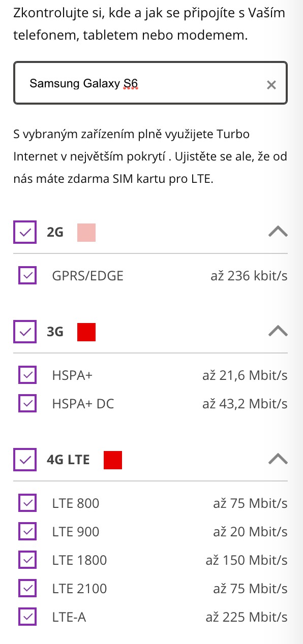Screen dimensions: 303x644
Task: Uncheck the GPRS/EDGE checkbox
Action: tap(27, 276)
